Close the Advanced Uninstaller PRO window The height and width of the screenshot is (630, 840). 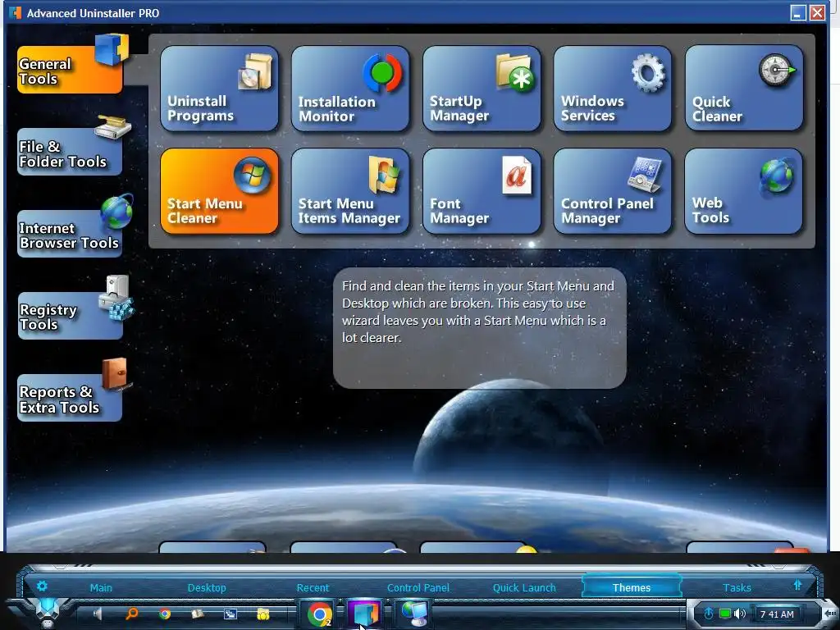pos(817,13)
